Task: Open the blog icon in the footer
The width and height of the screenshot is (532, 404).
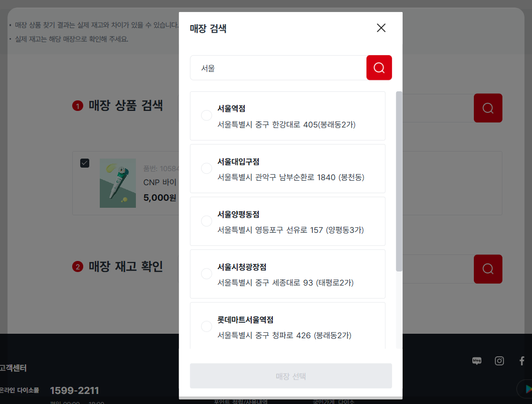Action: (477, 360)
